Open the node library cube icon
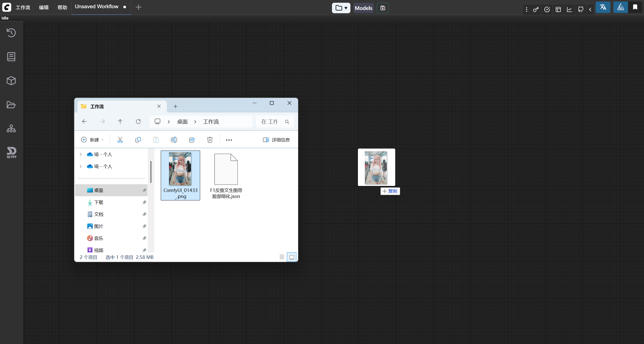Image resolution: width=644 pixels, height=344 pixels. pos(11,81)
